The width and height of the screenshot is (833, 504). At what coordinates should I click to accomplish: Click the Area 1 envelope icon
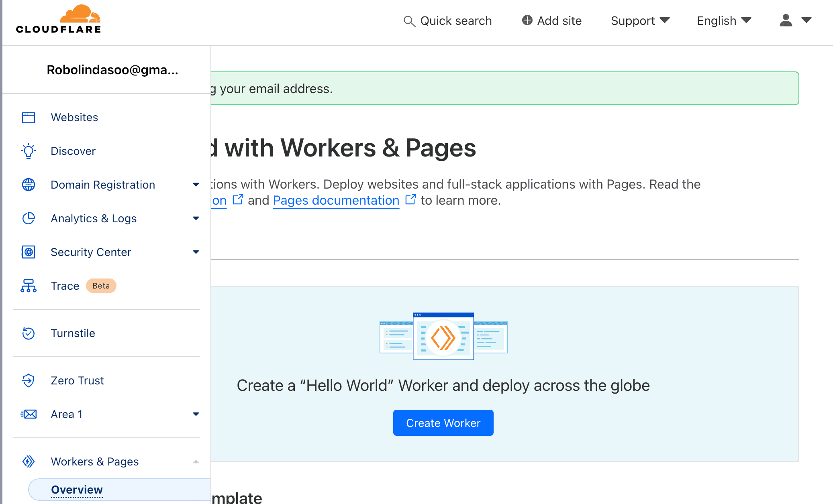tap(29, 414)
